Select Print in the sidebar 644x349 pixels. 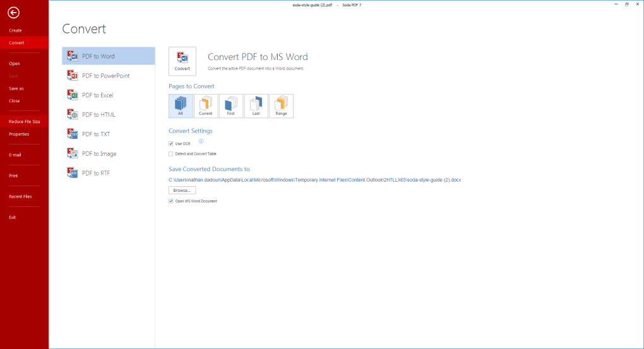(13, 175)
